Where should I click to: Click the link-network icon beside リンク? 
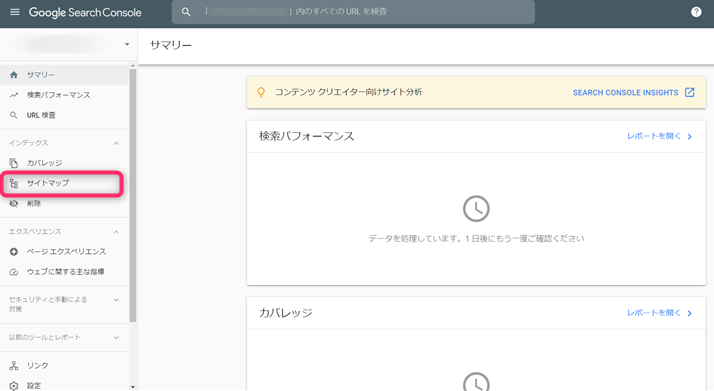point(14,366)
